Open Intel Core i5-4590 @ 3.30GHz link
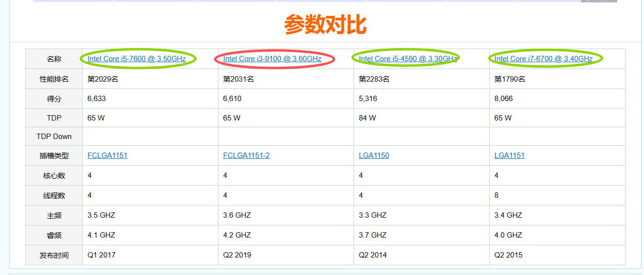The width and height of the screenshot is (644, 275). (x=408, y=59)
